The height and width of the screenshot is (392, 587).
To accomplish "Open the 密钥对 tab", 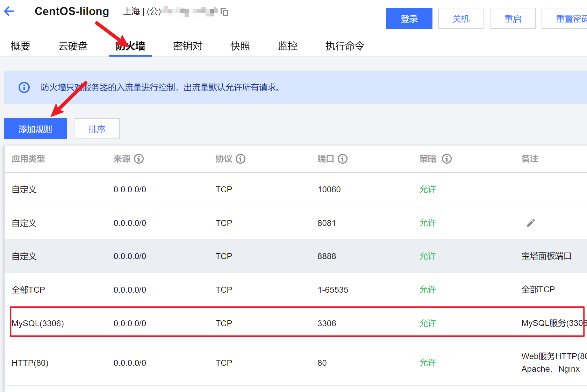I will (x=188, y=46).
